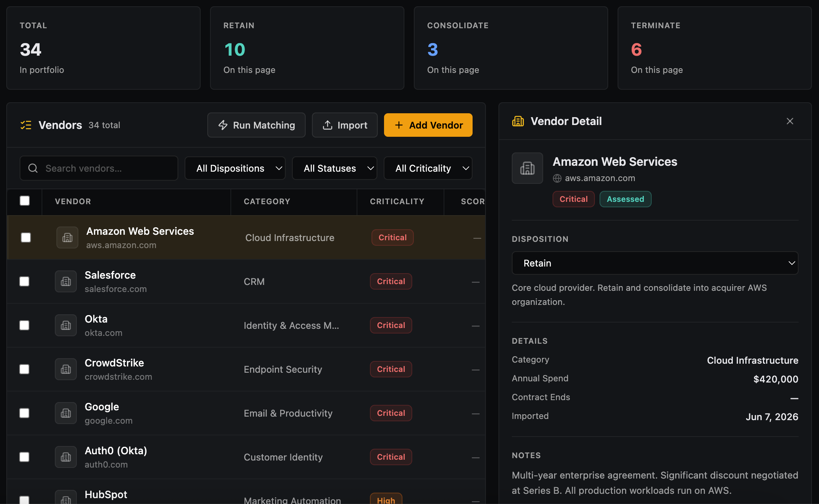Click the Google row building icon

(x=66, y=413)
